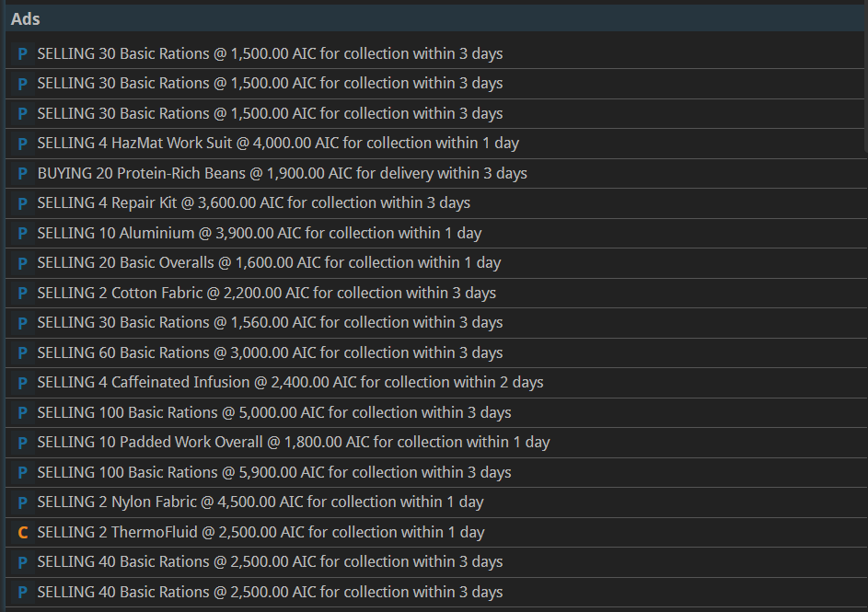Image resolution: width=868 pixels, height=612 pixels.
Task: Click the P icon beside Cotton Fabric ad
Action: [23, 294]
